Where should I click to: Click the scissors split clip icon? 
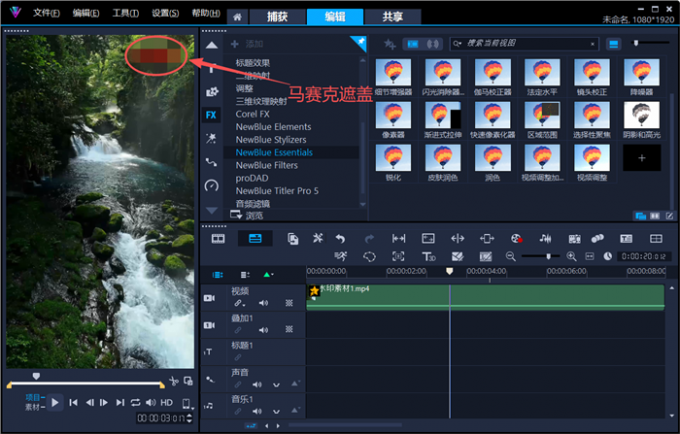[174, 381]
